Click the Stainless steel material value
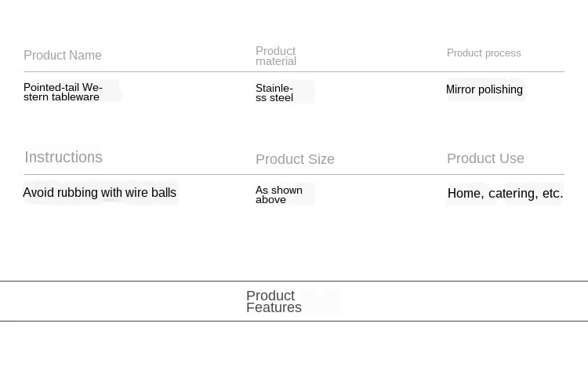Screen dimensions: 588x367 pos(274,93)
